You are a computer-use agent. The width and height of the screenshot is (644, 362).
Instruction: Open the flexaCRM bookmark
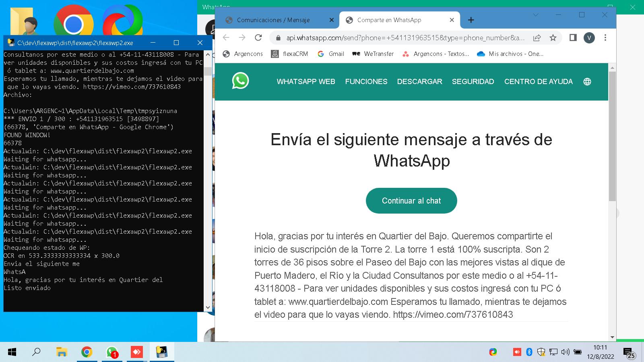point(289,54)
